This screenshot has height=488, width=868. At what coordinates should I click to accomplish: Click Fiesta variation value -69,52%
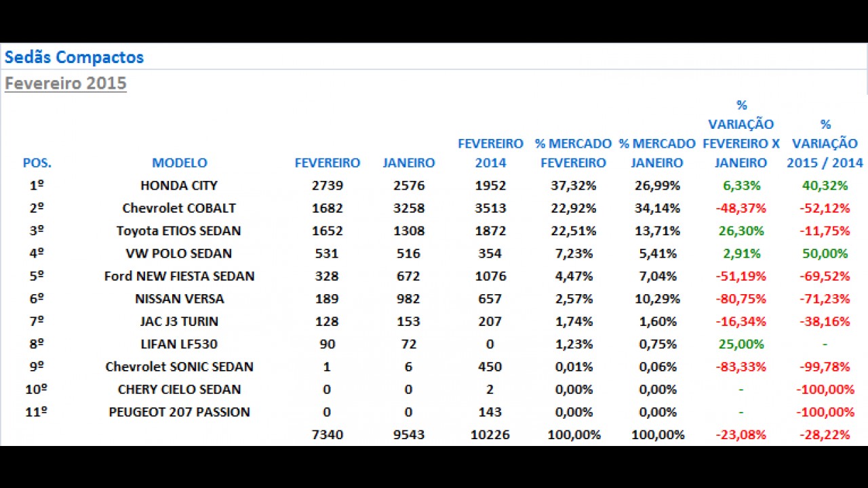click(x=825, y=277)
